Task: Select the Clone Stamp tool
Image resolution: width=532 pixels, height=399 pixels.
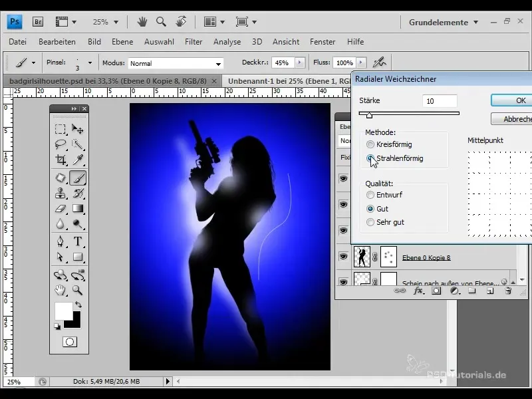Action: pyautogui.click(x=61, y=193)
